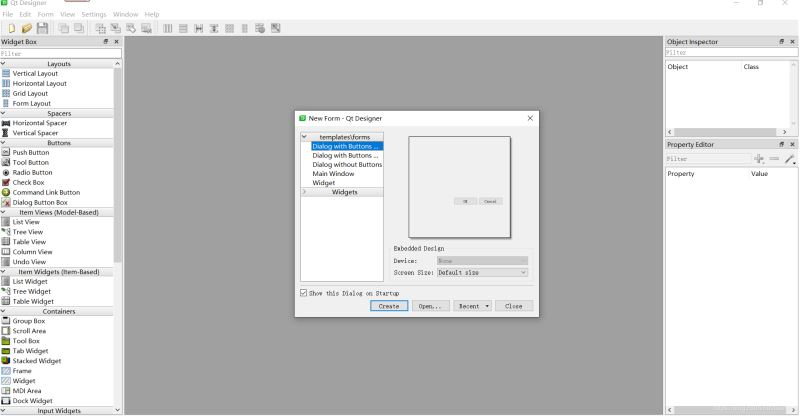The image size is (800, 416).
Task: Open the Settings menu
Action: coord(94,14)
